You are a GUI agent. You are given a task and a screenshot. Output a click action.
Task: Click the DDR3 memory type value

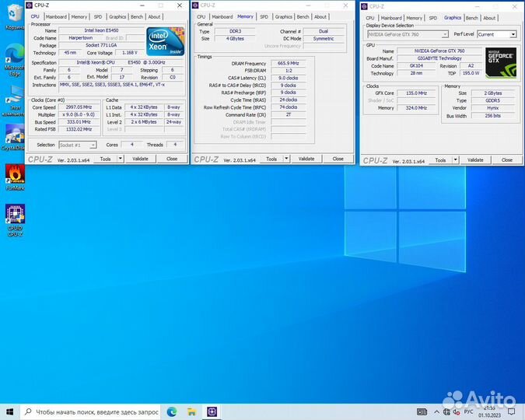235,31
